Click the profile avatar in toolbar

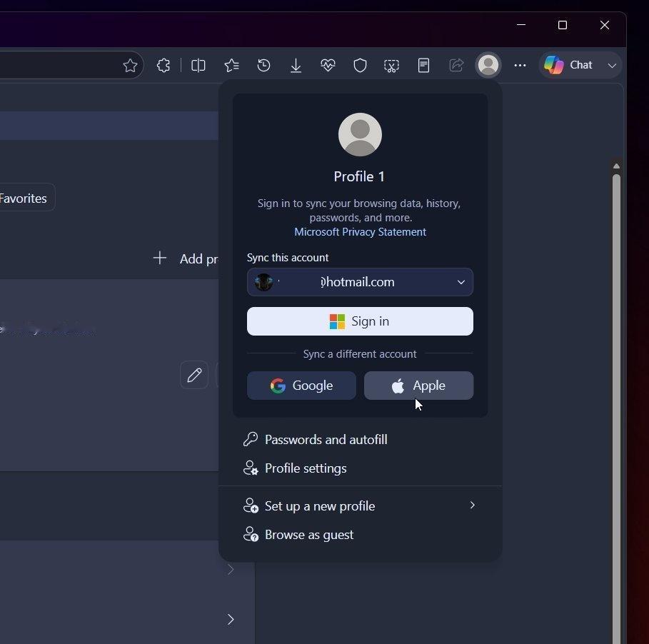488,65
